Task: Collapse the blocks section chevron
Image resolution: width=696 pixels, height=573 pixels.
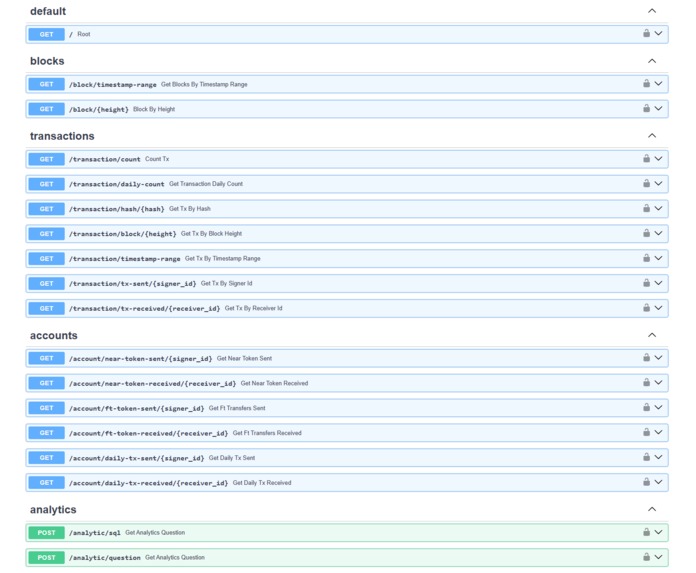Action: [652, 61]
